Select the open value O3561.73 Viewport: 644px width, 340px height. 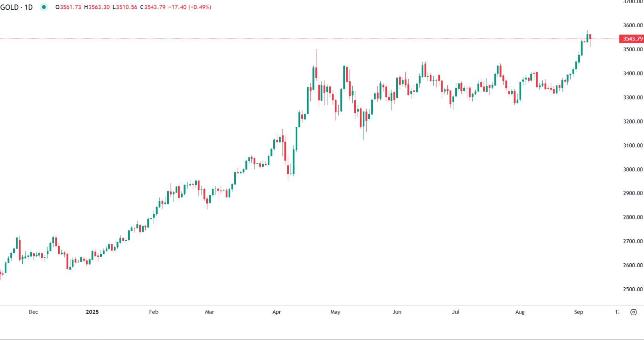[68, 7]
